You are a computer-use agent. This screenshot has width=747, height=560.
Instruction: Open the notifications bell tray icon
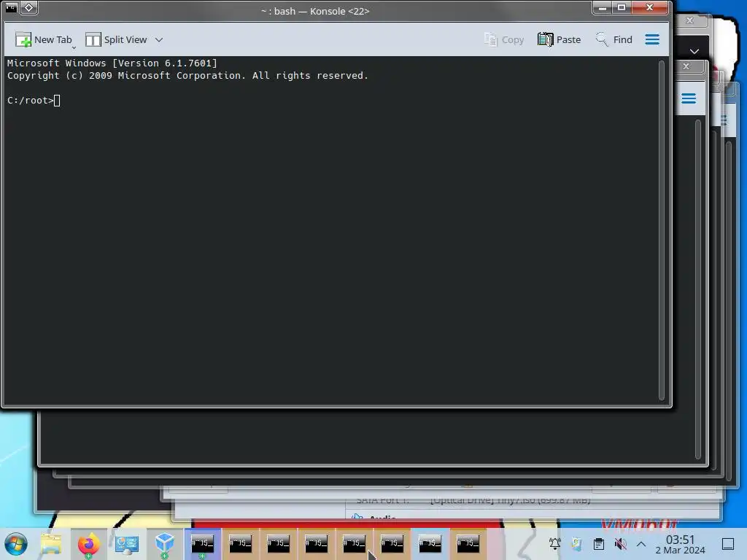pyautogui.click(x=554, y=544)
